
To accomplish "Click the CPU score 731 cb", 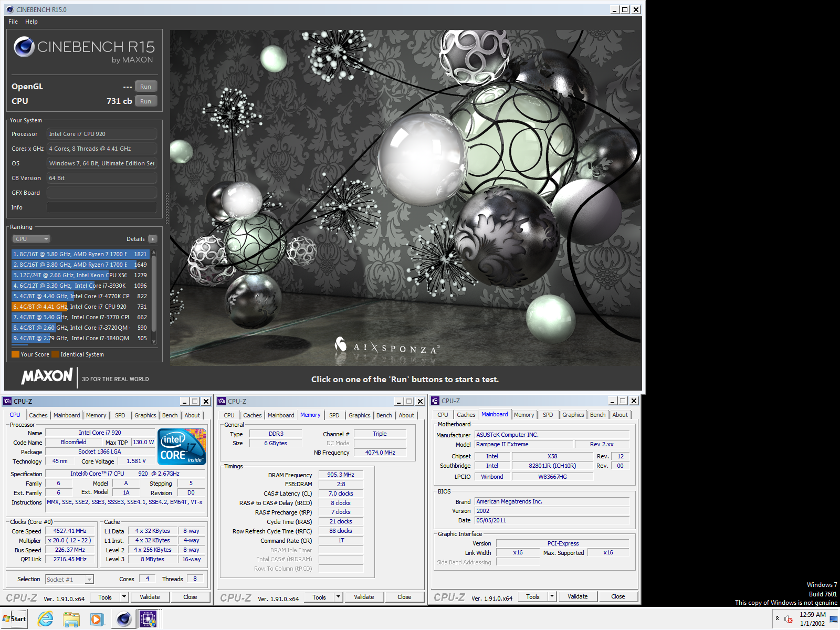I will (119, 101).
